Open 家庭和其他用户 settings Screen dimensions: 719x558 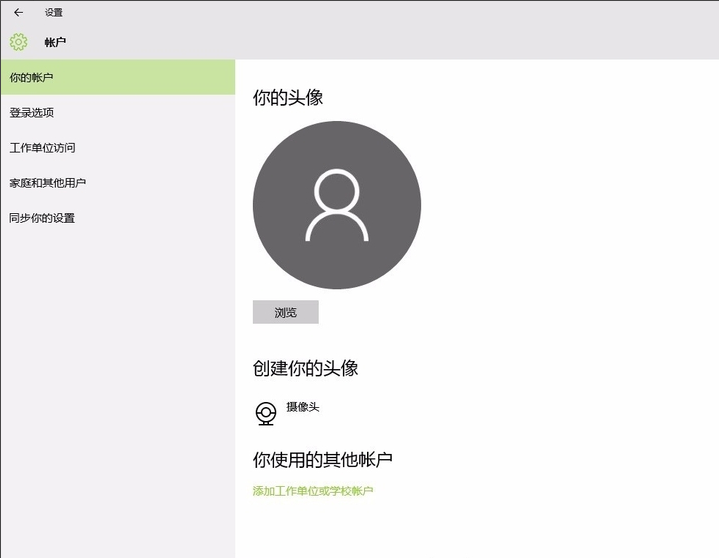[47, 183]
